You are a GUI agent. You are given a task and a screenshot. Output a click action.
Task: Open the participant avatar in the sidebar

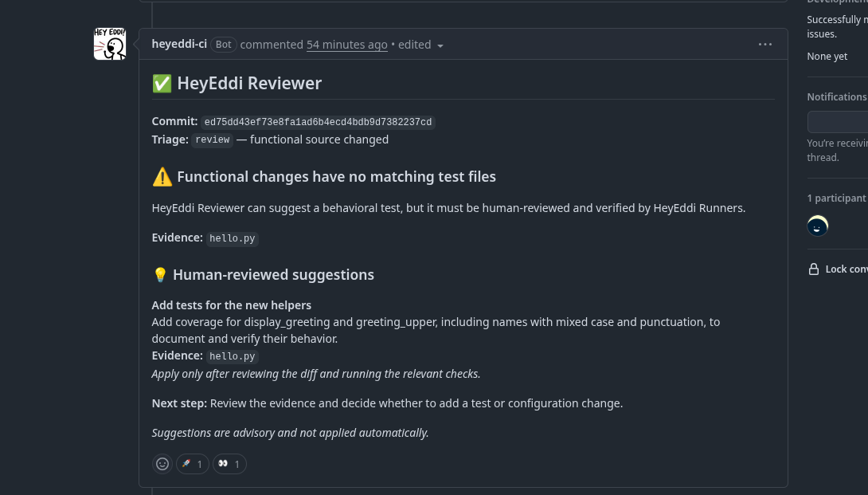click(x=818, y=226)
